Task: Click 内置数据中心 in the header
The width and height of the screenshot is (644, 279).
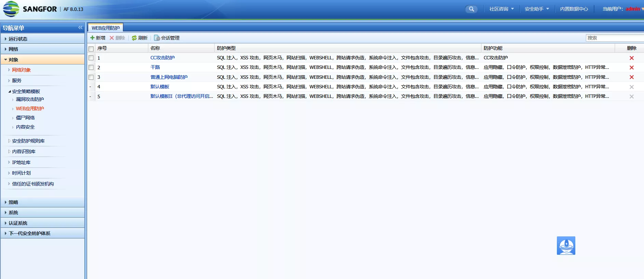Action: pyautogui.click(x=574, y=9)
